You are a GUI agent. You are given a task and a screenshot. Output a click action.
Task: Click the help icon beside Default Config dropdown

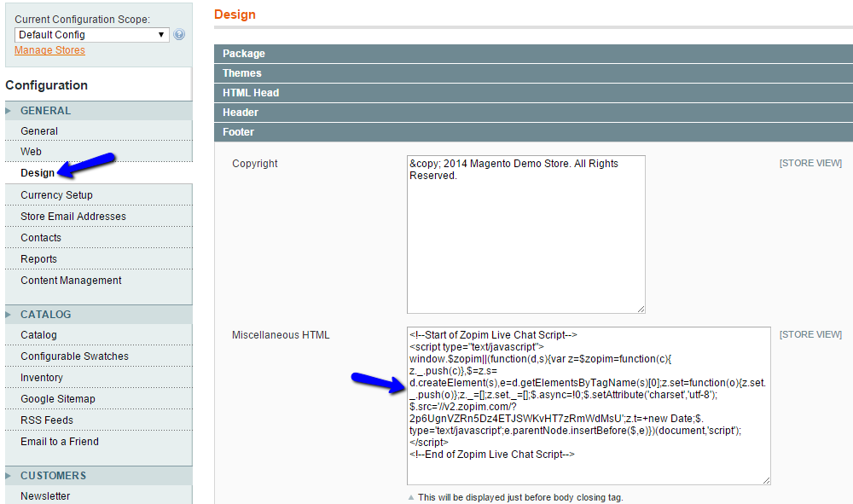tap(178, 34)
